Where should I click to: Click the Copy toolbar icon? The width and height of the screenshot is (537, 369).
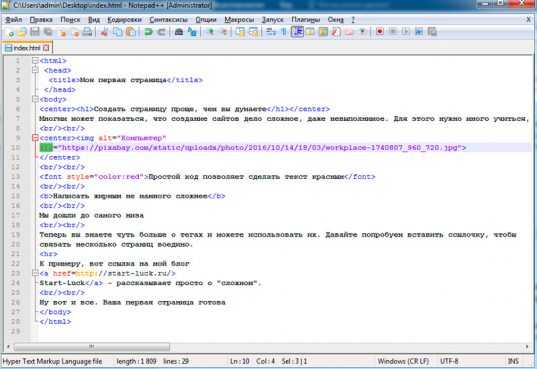click(117, 32)
